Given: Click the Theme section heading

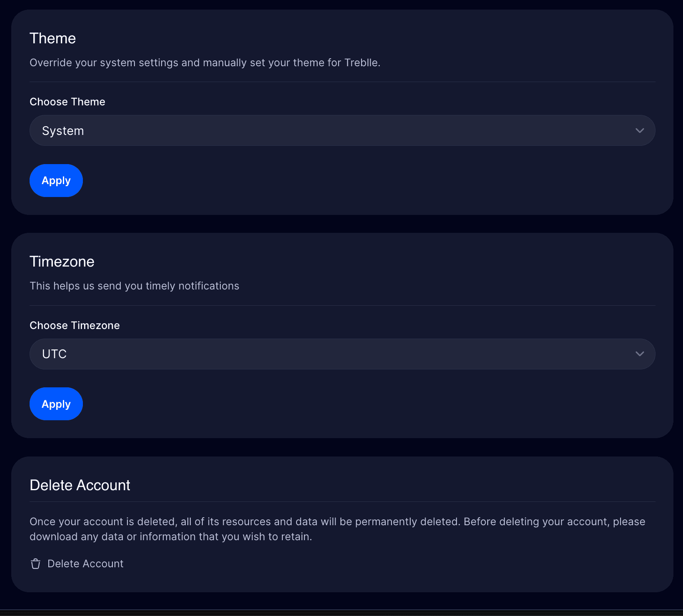Looking at the screenshot, I should pos(52,38).
